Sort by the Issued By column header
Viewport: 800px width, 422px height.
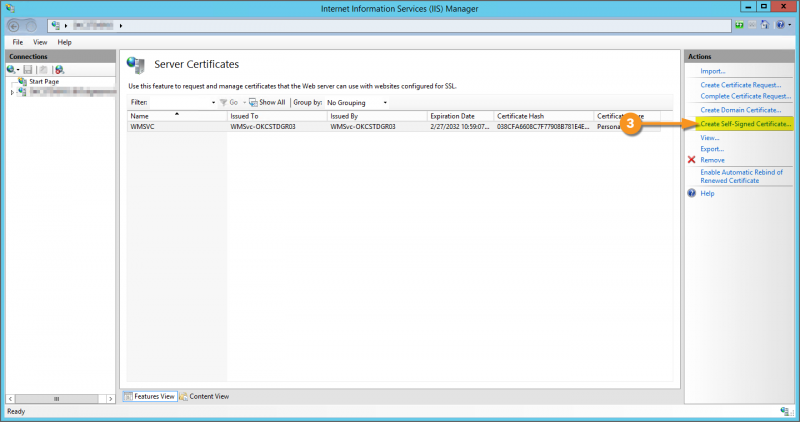tap(377, 116)
